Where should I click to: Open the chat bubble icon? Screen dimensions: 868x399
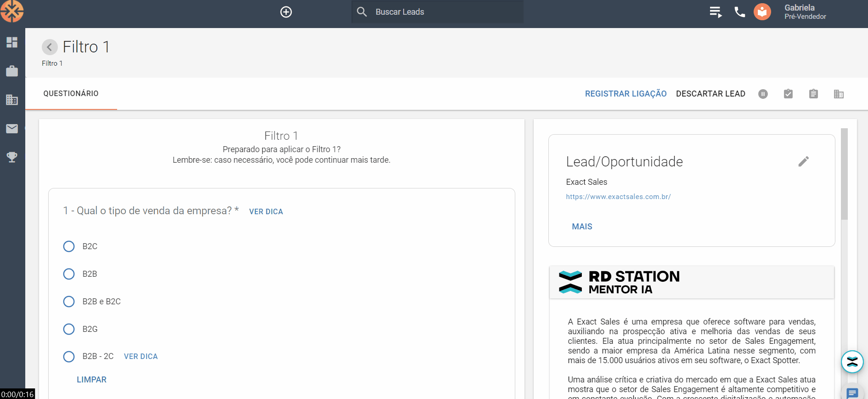click(852, 393)
